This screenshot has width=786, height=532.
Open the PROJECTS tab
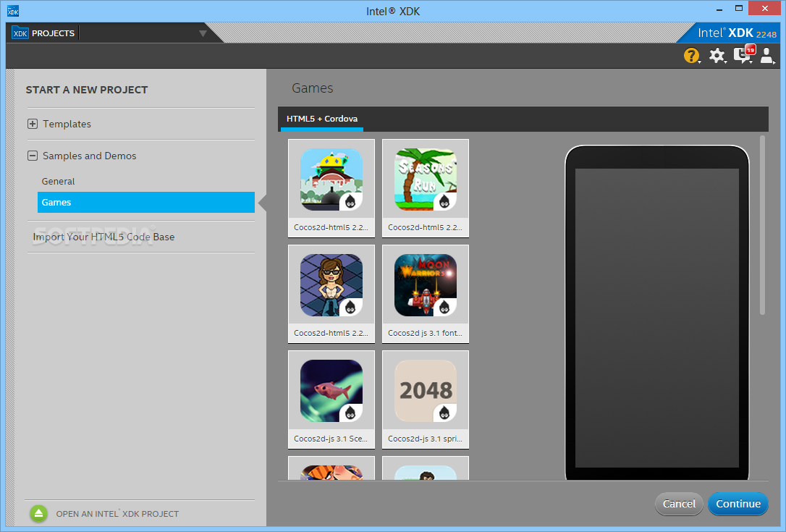(x=53, y=33)
